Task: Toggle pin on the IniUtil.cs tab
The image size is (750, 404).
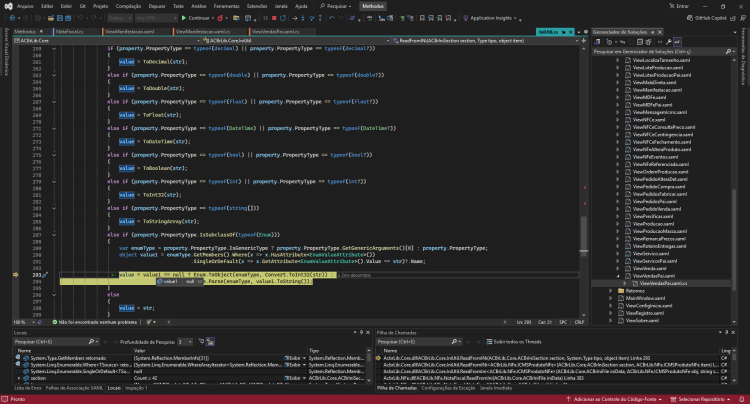Action: coord(563,32)
